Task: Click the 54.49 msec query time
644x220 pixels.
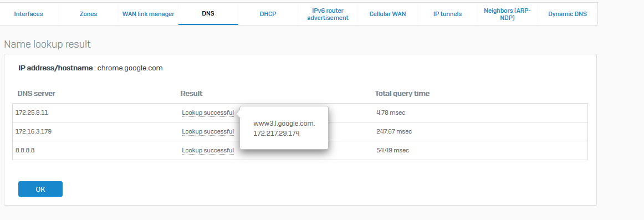Action: [x=392, y=150]
